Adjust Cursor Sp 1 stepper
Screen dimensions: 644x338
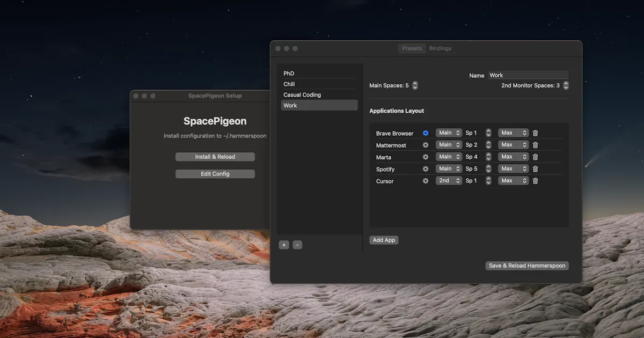pos(488,181)
